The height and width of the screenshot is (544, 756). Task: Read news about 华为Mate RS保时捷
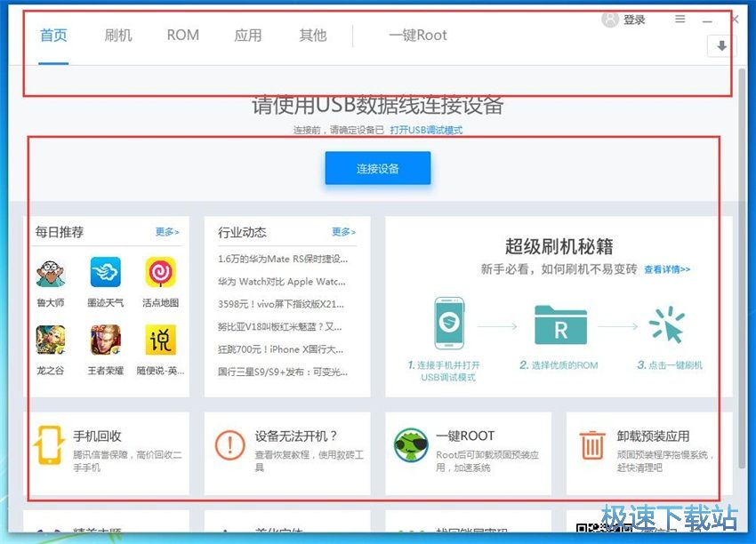(x=283, y=259)
